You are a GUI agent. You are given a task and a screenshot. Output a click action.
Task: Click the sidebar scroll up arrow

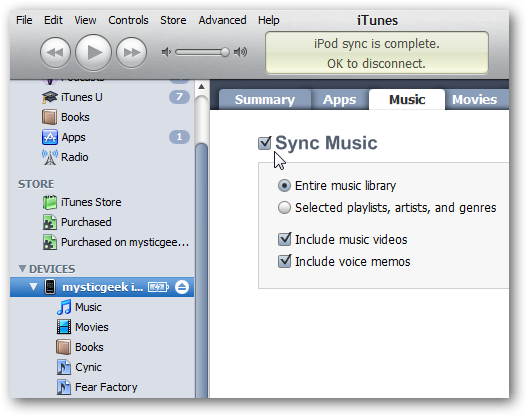201,87
